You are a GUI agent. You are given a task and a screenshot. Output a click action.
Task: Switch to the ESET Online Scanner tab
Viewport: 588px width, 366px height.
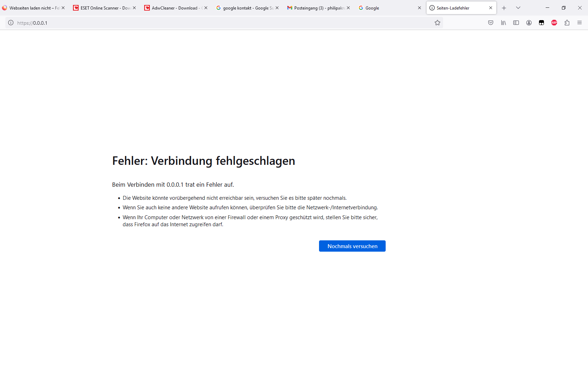[102, 8]
